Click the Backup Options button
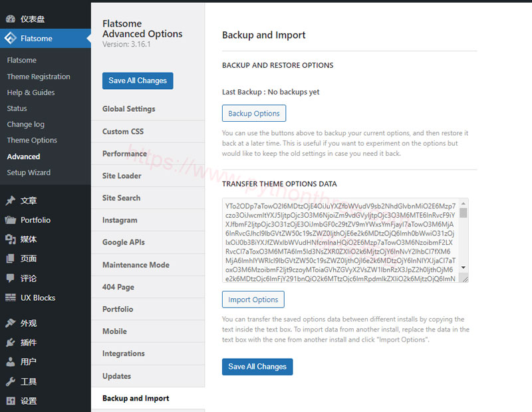The height and width of the screenshot is (412, 532). point(254,113)
